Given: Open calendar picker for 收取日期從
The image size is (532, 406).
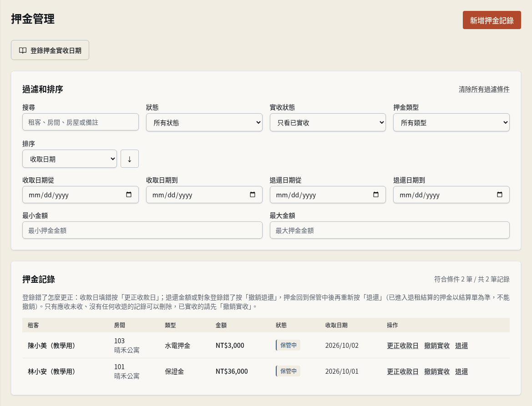Looking at the screenshot, I should [x=129, y=195].
